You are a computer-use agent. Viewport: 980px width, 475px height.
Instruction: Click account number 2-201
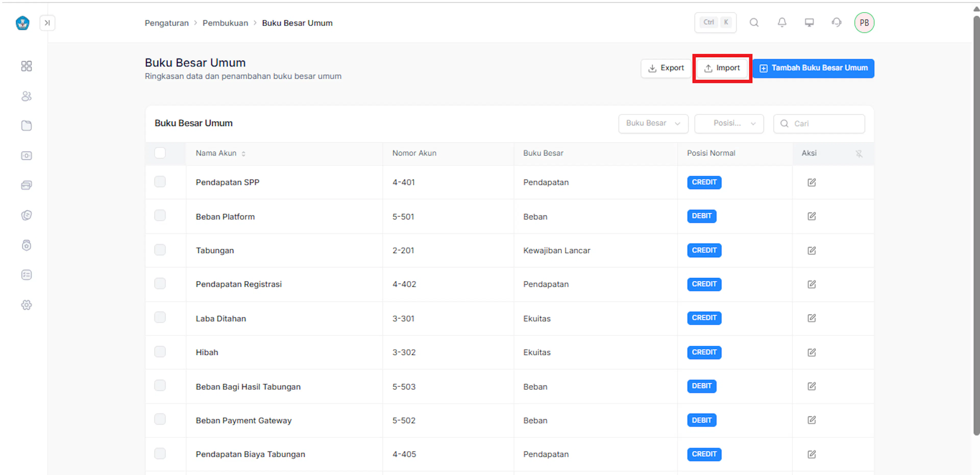point(403,250)
